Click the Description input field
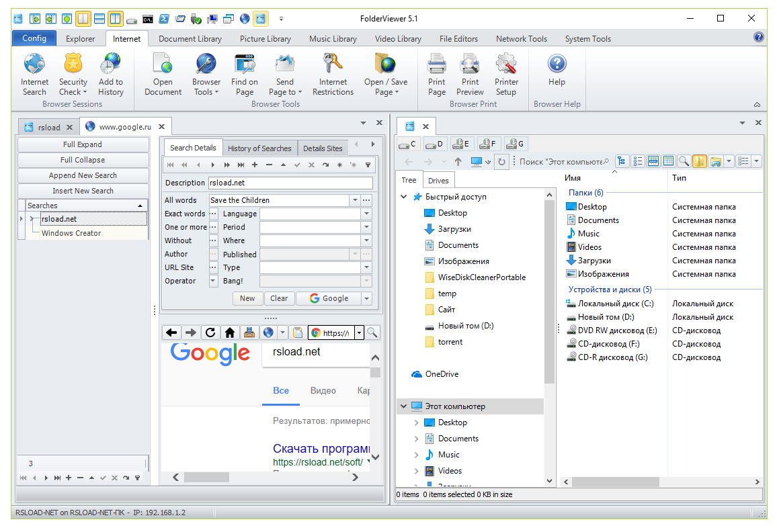 point(290,183)
